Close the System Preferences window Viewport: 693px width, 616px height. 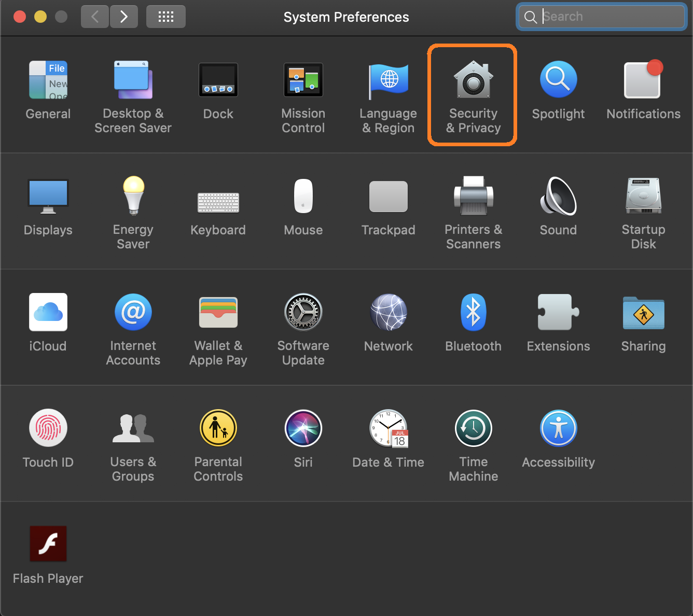pos(20,17)
